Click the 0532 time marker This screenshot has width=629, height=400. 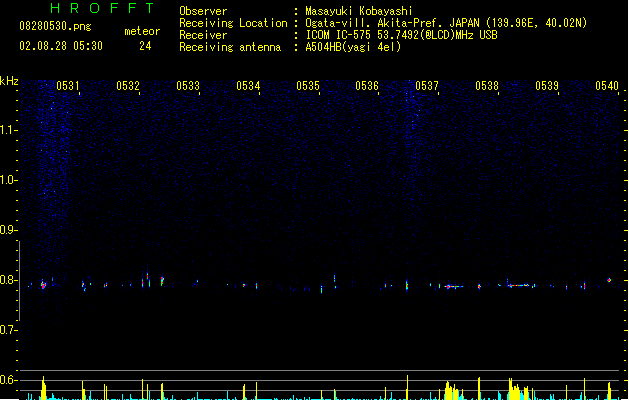(x=128, y=86)
